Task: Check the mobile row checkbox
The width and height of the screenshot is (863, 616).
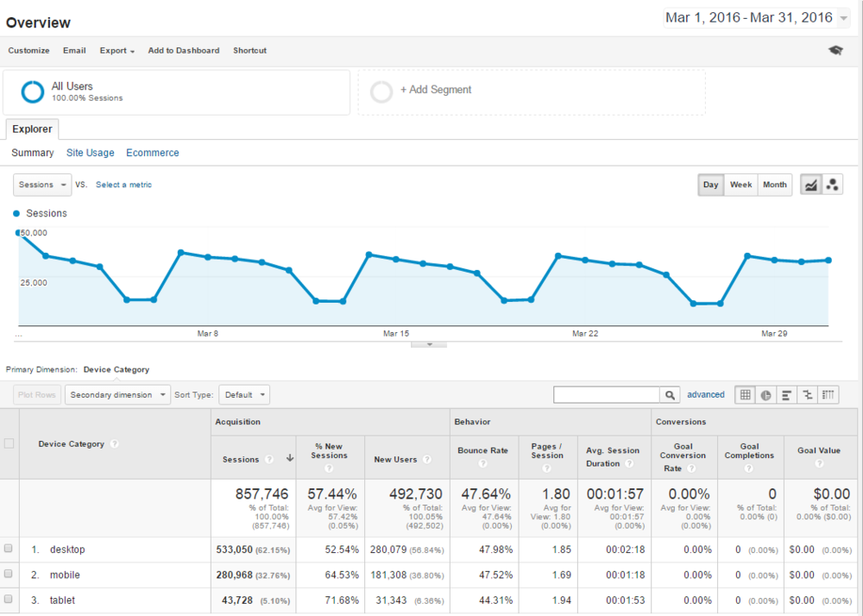Action: 9,575
